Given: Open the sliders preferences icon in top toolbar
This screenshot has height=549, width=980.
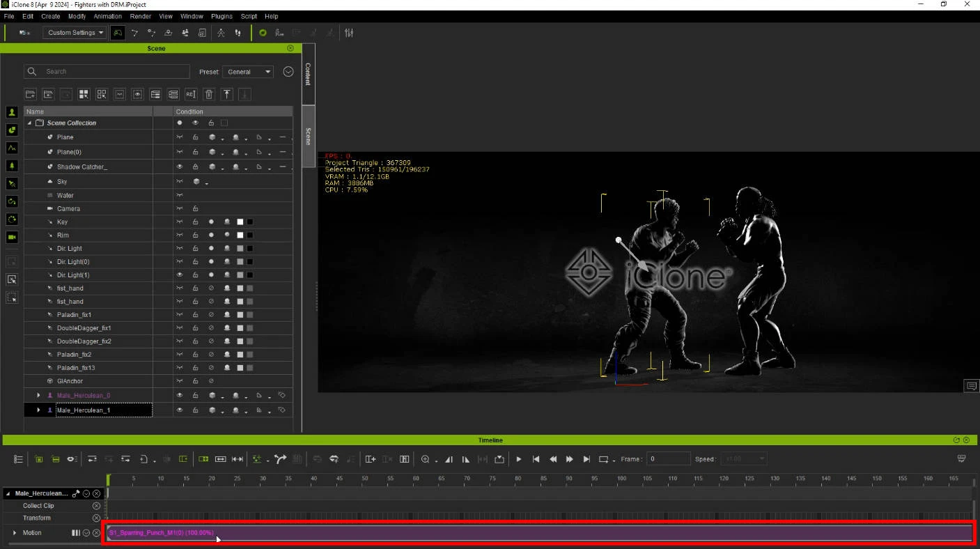Looking at the screenshot, I should [x=349, y=33].
